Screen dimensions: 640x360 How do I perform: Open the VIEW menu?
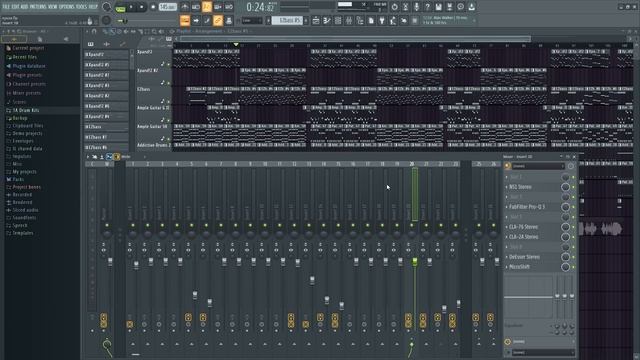(x=52, y=7)
